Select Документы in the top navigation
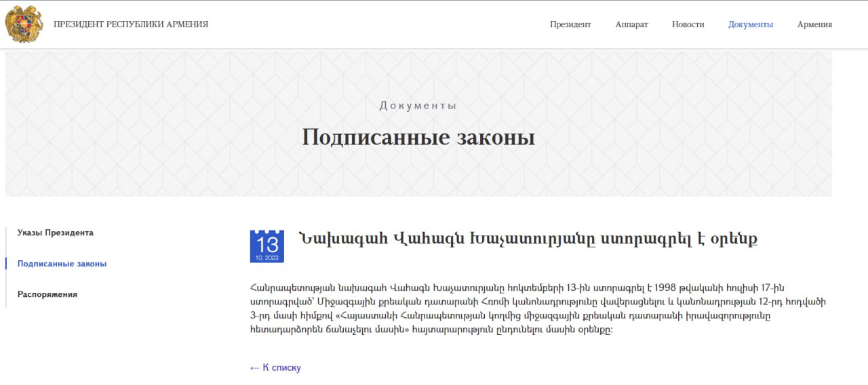The width and height of the screenshot is (868, 385). [x=750, y=24]
